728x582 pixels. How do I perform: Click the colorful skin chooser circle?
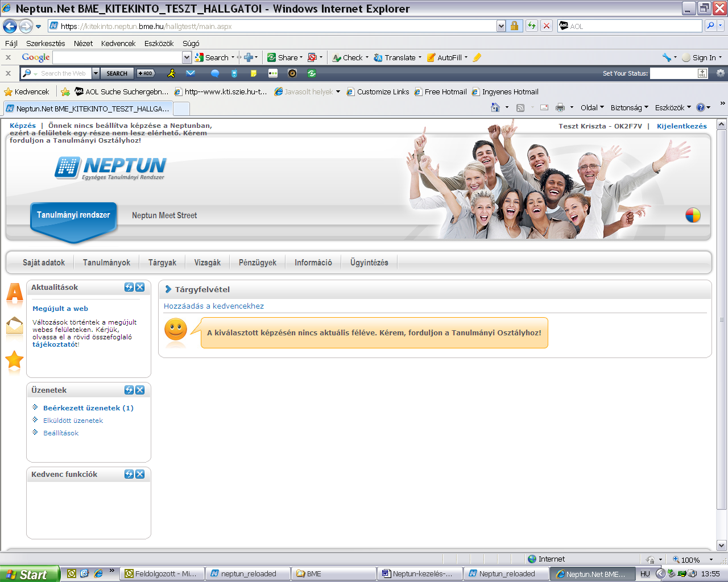click(693, 215)
